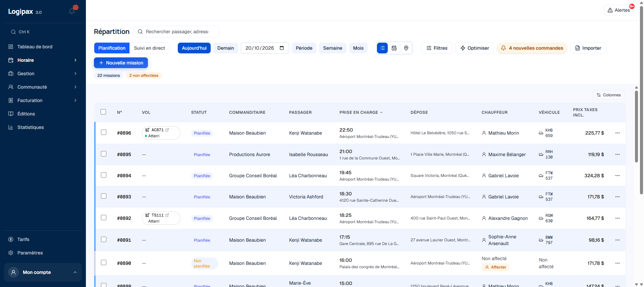
Task: Create a Nouvelle mission
Action: point(121,63)
